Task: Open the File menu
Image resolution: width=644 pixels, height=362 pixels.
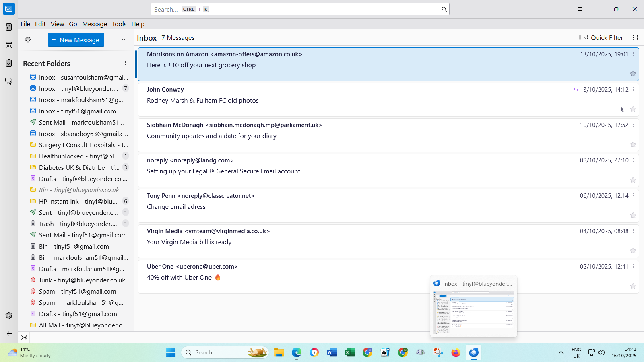Action: [25, 24]
